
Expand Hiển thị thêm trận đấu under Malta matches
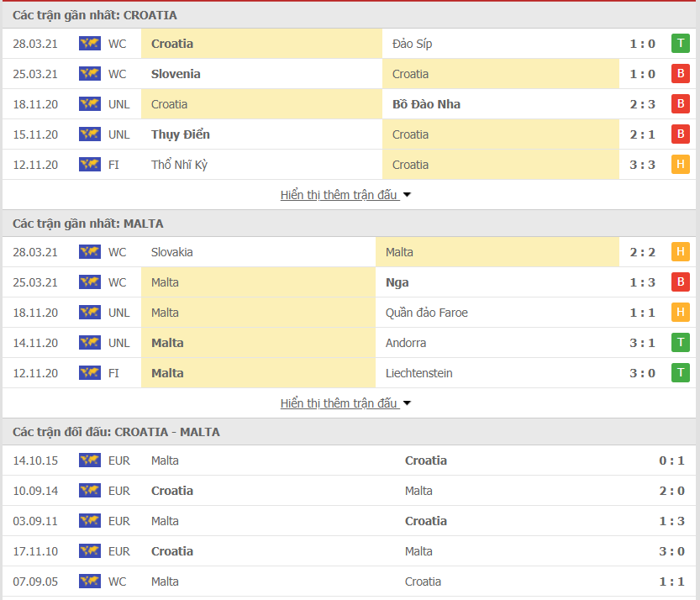pyautogui.click(x=339, y=403)
